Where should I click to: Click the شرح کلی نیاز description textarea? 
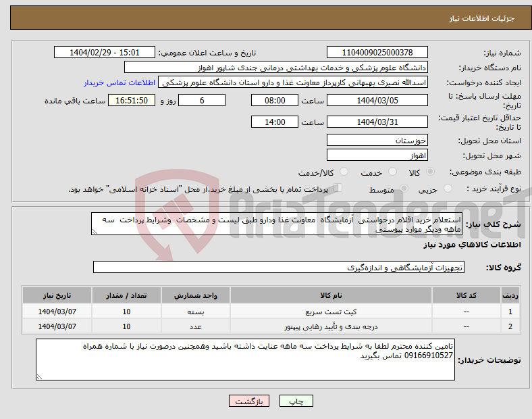click(277, 224)
